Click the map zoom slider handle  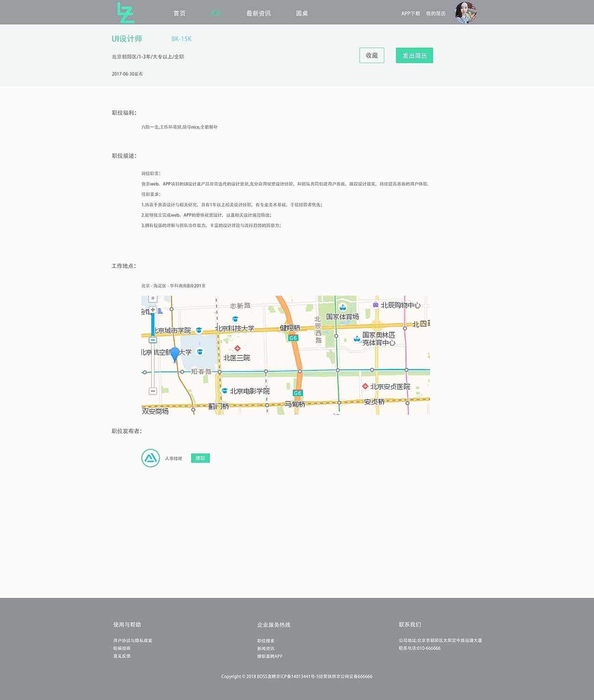[153, 340]
